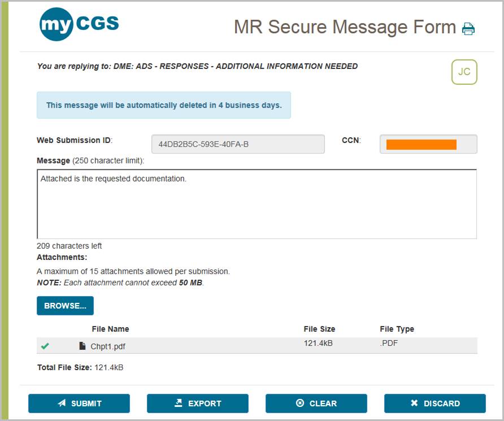The width and height of the screenshot is (504, 421).
Task: Click the export download icon
Action: tap(180, 403)
